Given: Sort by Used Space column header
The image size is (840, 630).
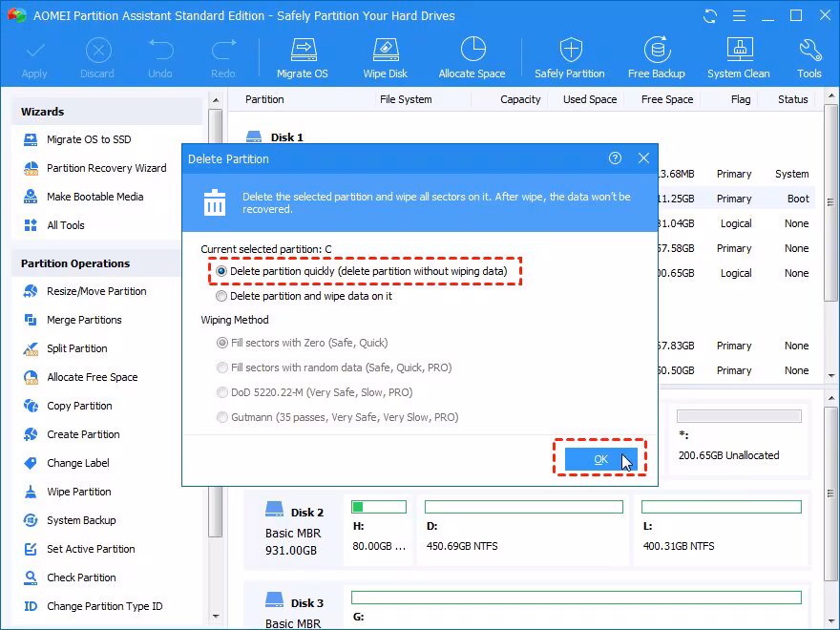Looking at the screenshot, I should (590, 99).
